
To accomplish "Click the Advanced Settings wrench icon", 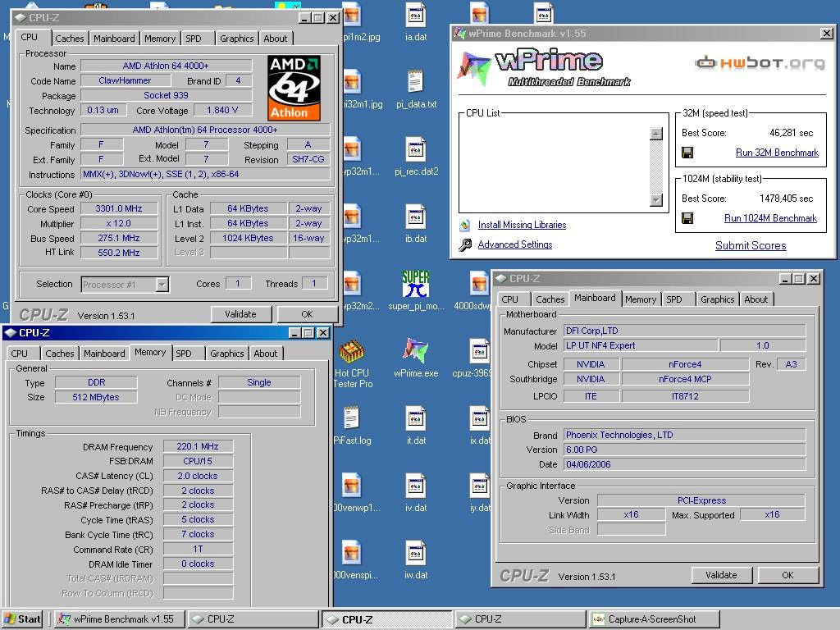I will [465, 244].
